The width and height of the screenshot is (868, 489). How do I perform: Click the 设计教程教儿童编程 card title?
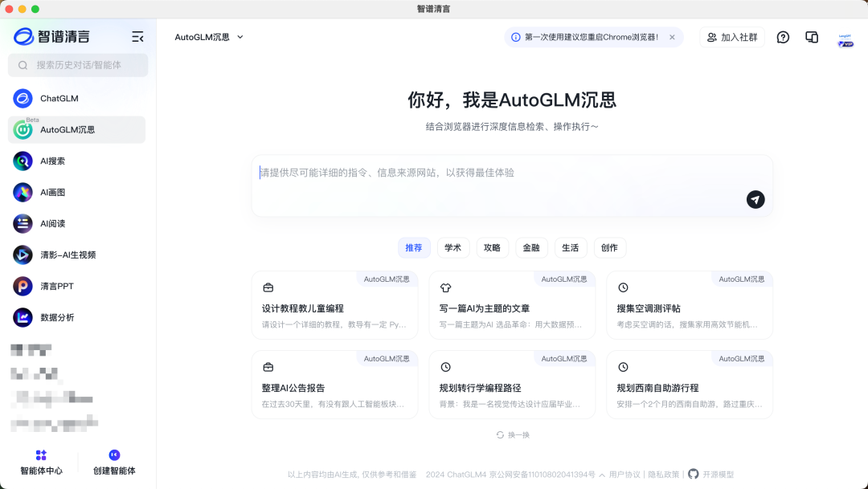[x=303, y=308]
